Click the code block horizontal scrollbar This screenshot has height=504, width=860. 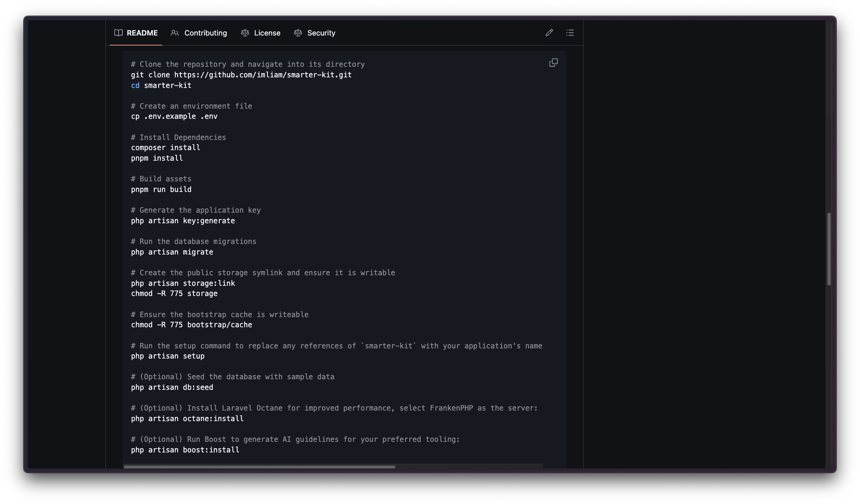(259, 467)
